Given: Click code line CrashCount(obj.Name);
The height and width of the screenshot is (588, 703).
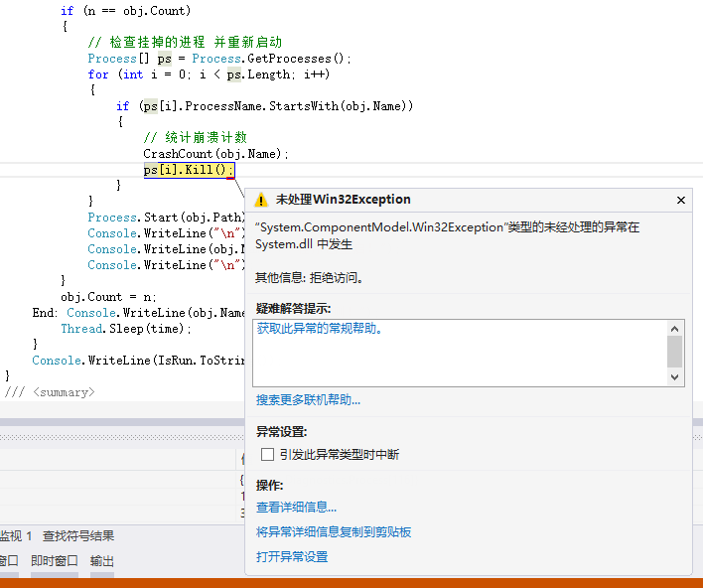Looking at the screenshot, I should (x=215, y=154).
